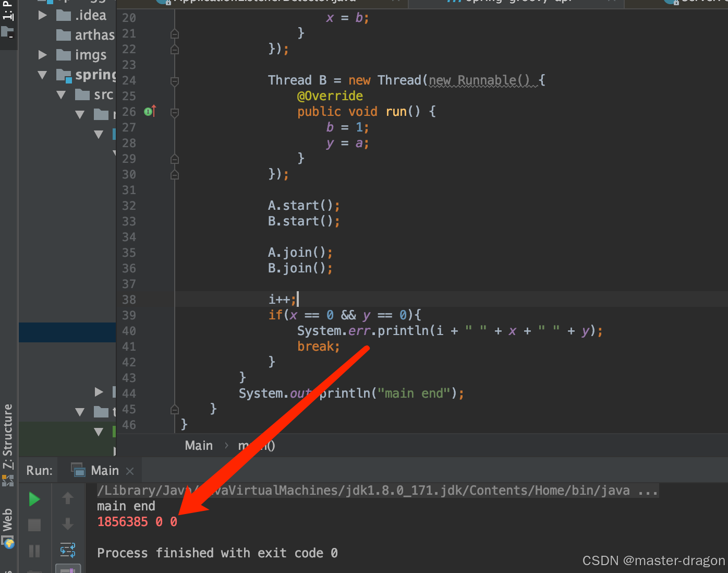Collapse the spring module folder
The height and width of the screenshot is (573, 728).
43,75
